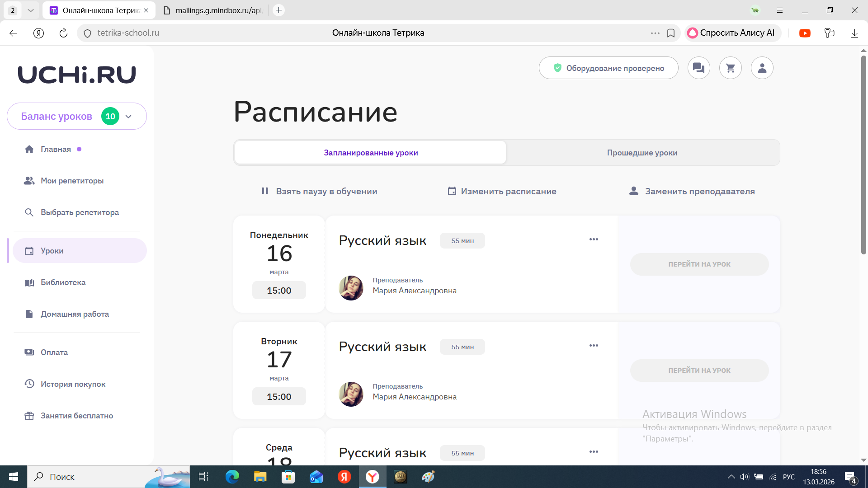This screenshot has width=868, height=488.
Task: Click Заменить преподавателя link
Action: point(692,191)
